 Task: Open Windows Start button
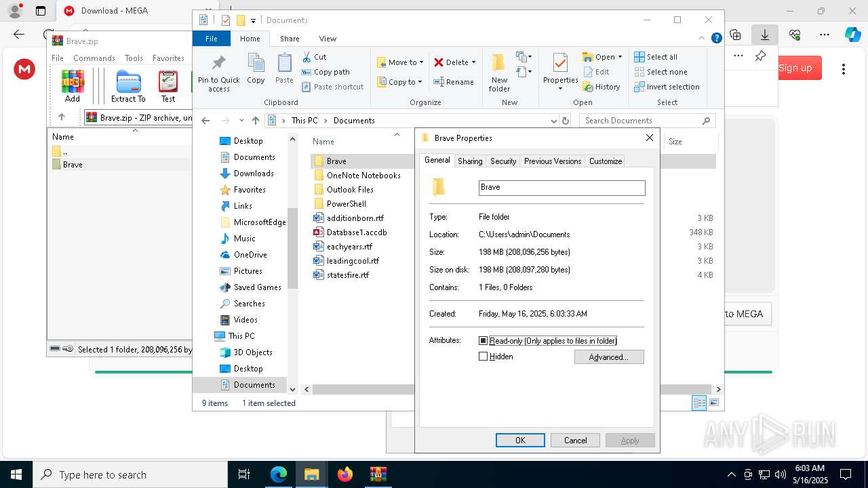click(16, 474)
